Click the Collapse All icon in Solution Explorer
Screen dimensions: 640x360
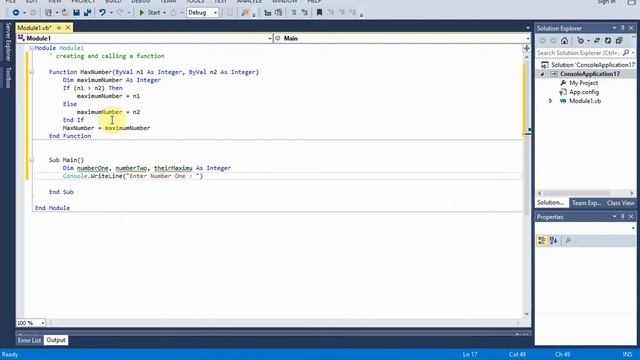[x=619, y=41]
